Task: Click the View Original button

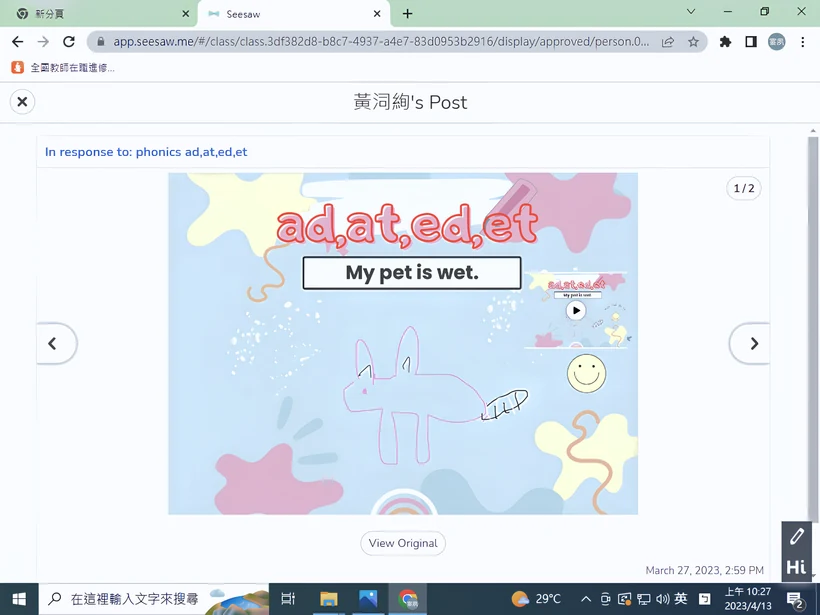Action: [403, 543]
